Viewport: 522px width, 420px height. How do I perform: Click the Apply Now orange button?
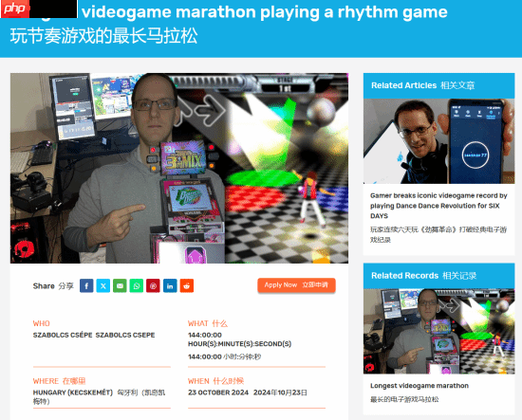(296, 285)
